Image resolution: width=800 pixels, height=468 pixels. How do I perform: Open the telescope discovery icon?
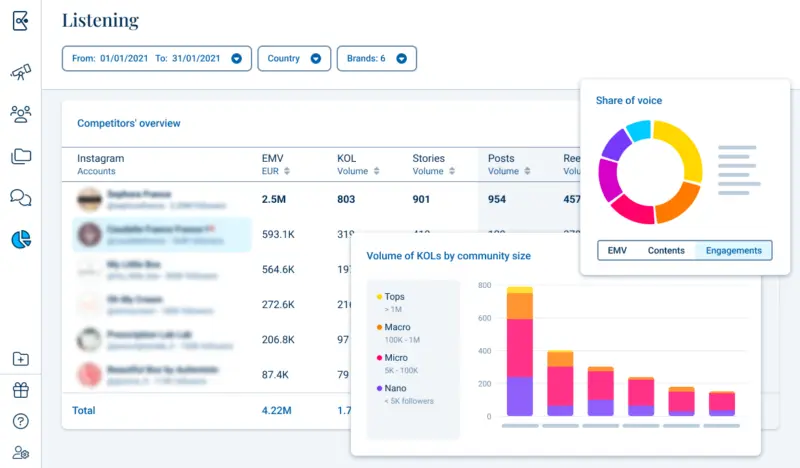coord(20,72)
